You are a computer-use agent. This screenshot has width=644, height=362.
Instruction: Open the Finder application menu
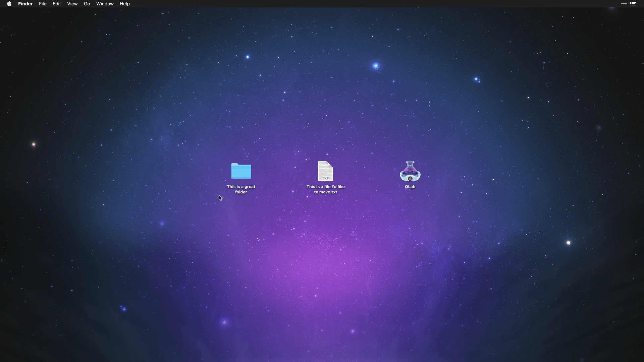pyautogui.click(x=25, y=4)
